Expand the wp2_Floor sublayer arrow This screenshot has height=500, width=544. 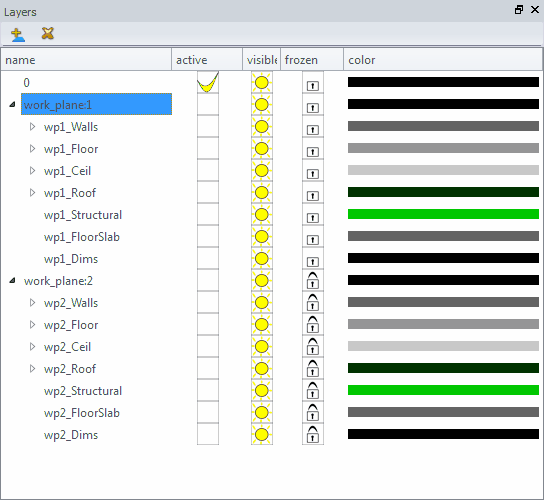32,324
